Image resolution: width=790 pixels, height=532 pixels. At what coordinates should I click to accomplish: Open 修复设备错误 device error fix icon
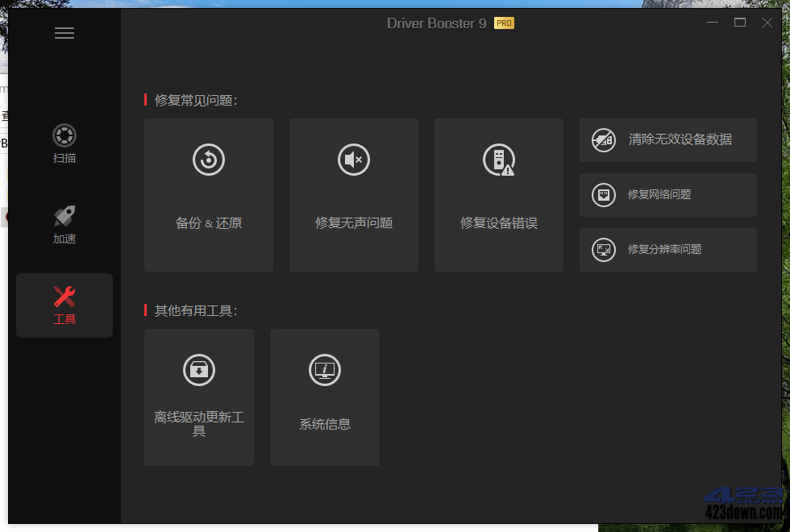498,159
